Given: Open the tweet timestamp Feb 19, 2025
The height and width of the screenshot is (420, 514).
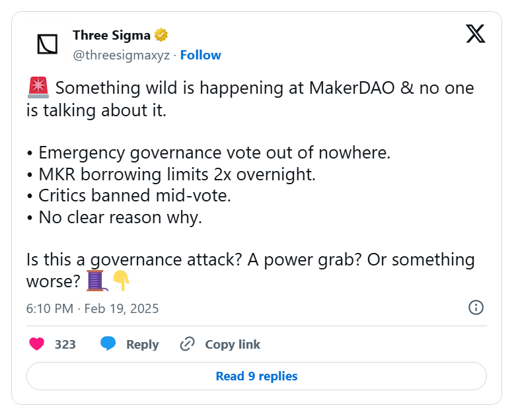Looking at the screenshot, I should [x=92, y=308].
